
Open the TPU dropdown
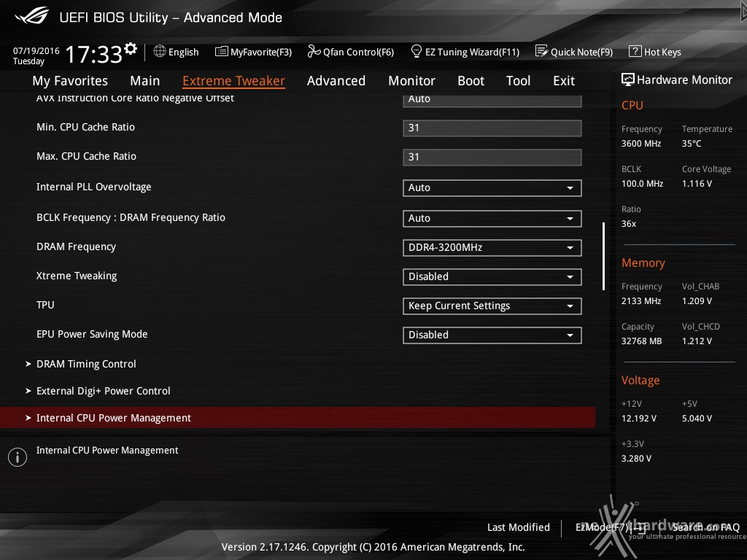(x=492, y=306)
